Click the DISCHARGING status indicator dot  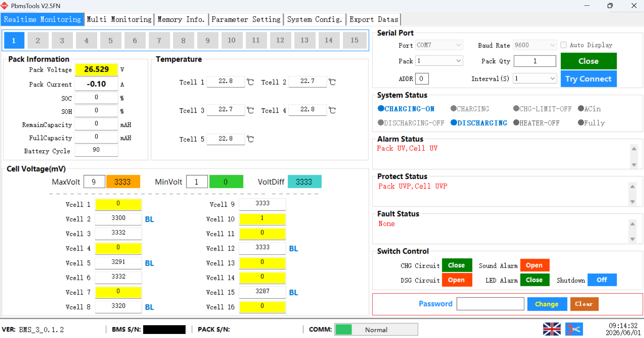click(x=454, y=123)
